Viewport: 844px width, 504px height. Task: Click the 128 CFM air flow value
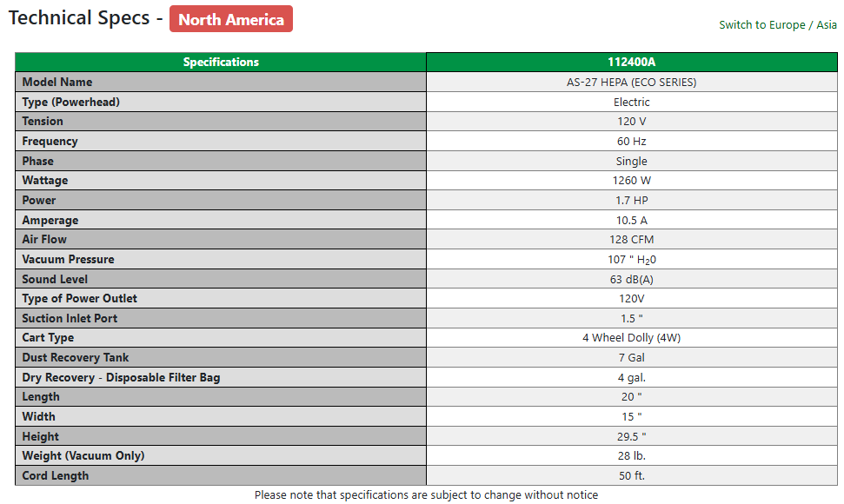pos(631,240)
